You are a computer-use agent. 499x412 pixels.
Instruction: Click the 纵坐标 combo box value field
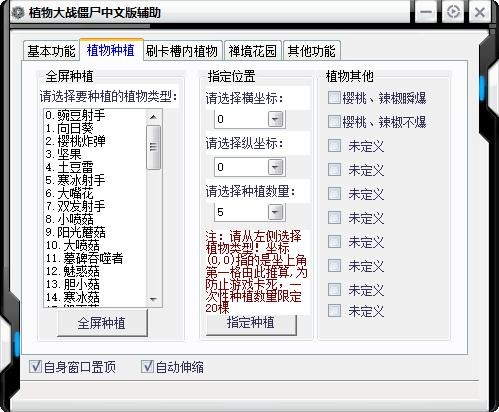[241, 167]
